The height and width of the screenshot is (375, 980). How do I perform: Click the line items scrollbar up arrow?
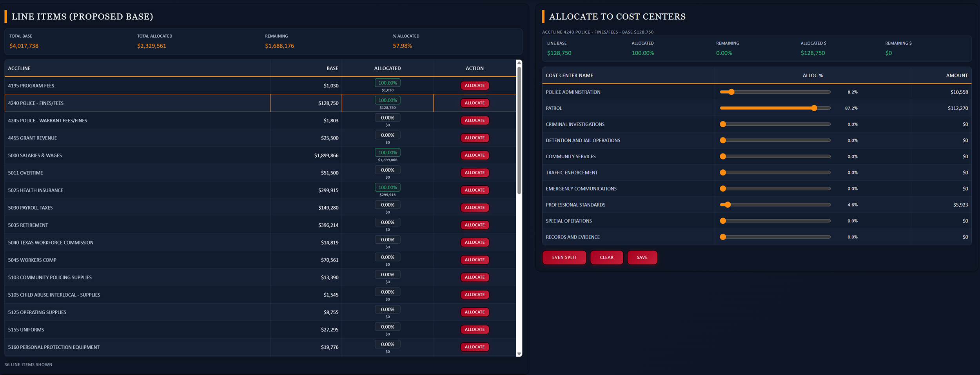519,63
